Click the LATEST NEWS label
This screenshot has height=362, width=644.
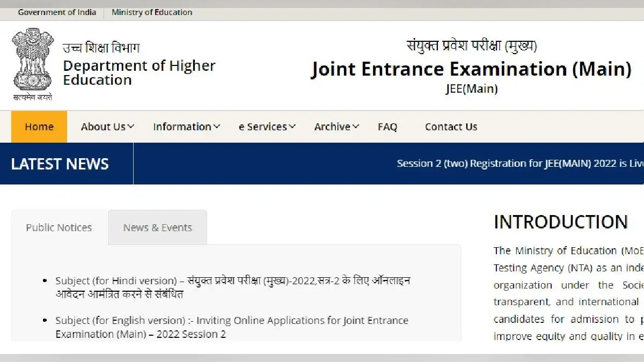[60, 164]
